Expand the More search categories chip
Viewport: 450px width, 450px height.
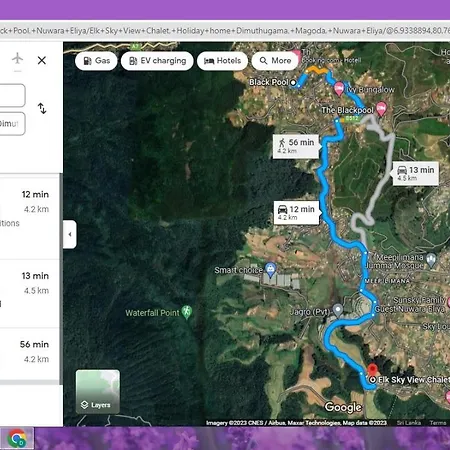click(x=275, y=61)
